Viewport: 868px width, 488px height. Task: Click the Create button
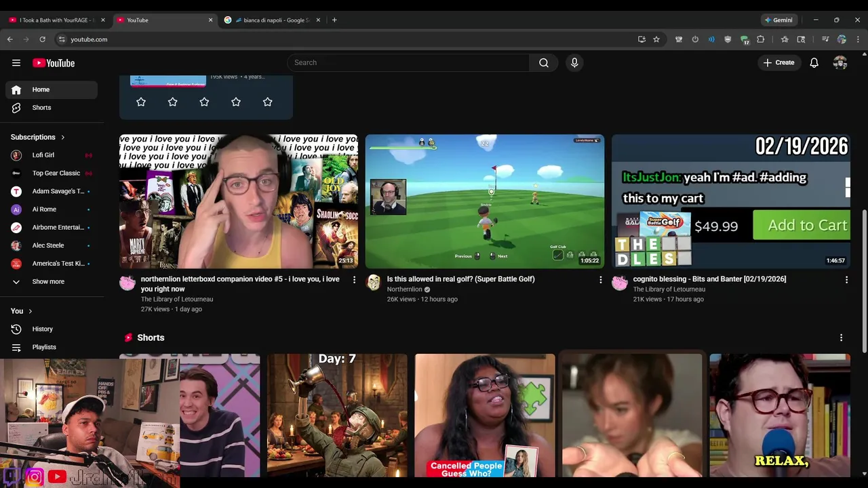pyautogui.click(x=778, y=63)
